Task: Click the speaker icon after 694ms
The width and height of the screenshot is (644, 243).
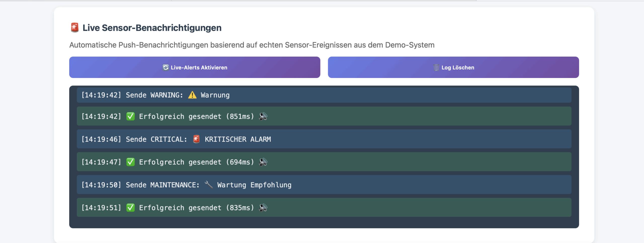Action: pyautogui.click(x=263, y=162)
